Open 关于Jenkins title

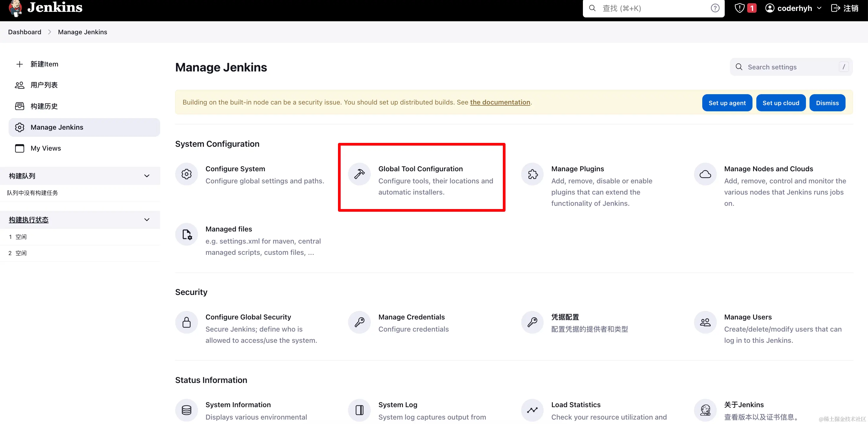pyautogui.click(x=744, y=405)
